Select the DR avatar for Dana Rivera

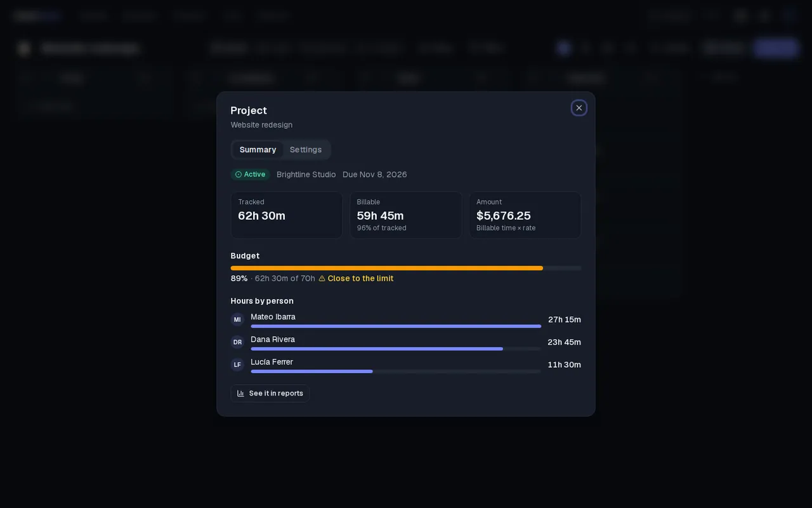237,342
